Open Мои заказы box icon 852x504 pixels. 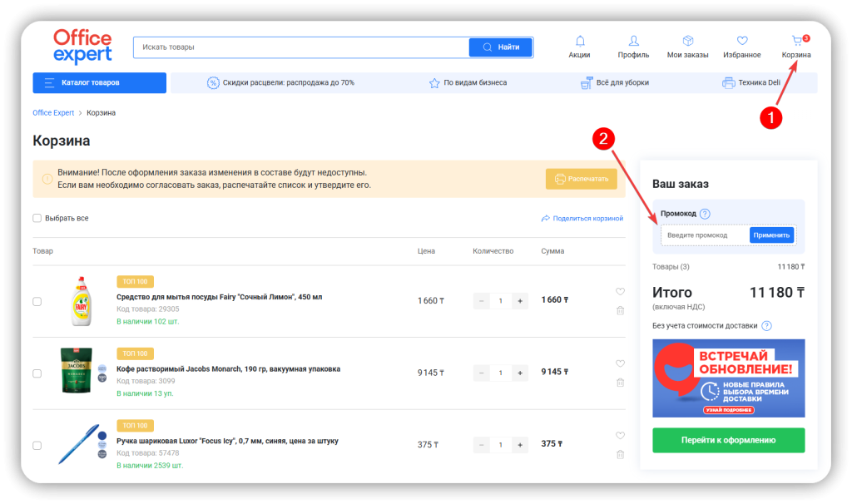coord(688,42)
